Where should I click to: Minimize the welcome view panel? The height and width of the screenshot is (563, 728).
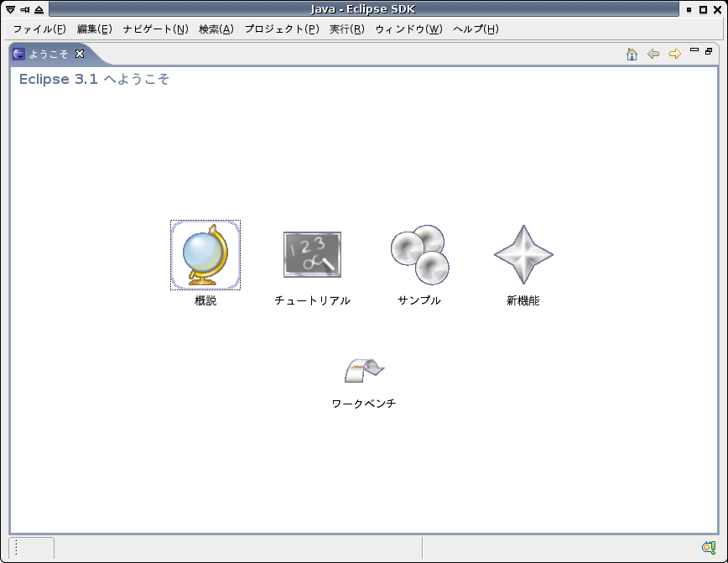click(694, 50)
